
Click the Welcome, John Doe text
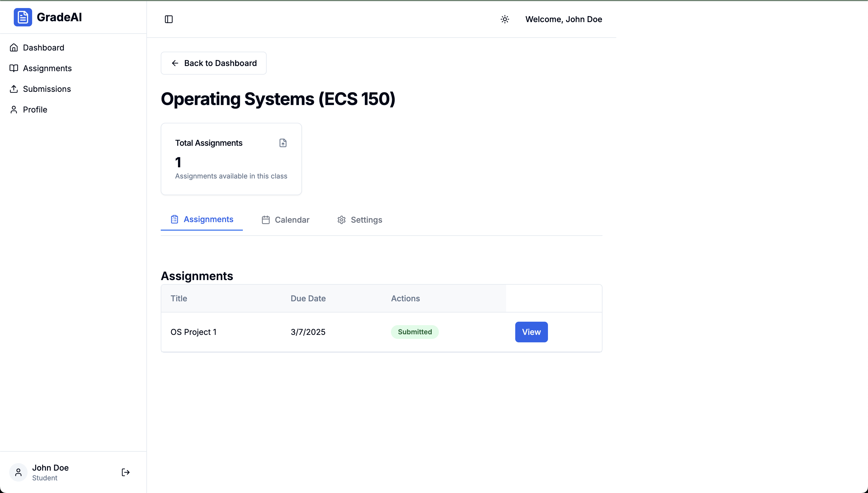click(563, 19)
